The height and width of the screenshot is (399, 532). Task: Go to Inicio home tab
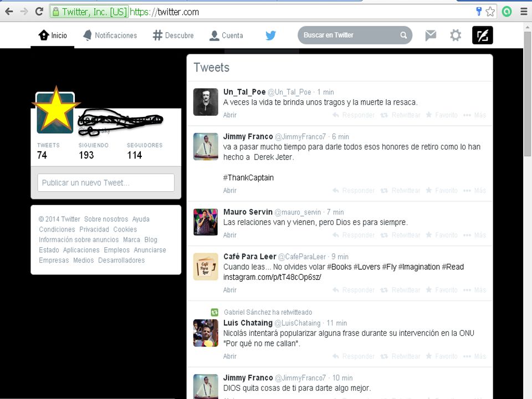click(x=53, y=35)
